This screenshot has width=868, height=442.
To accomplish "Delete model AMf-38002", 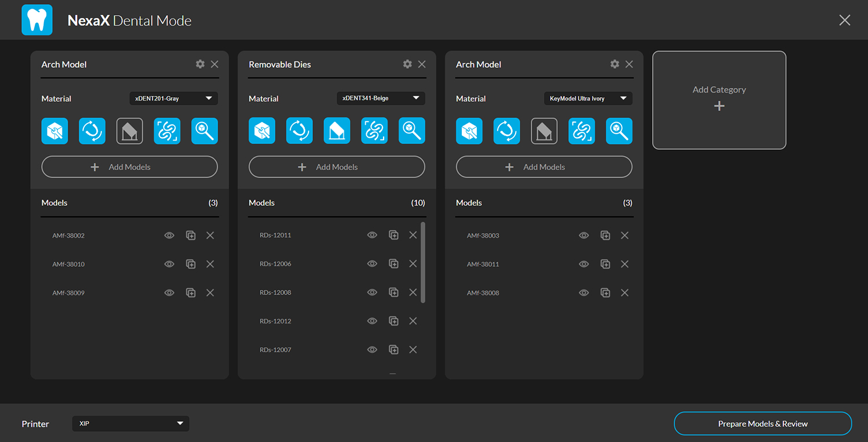I will pyautogui.click(x=210, y=235).
